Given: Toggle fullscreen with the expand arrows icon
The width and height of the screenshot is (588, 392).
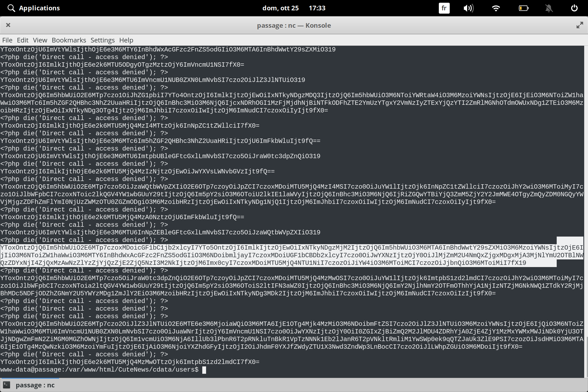Looking at the screenshot, I should 580,25.
